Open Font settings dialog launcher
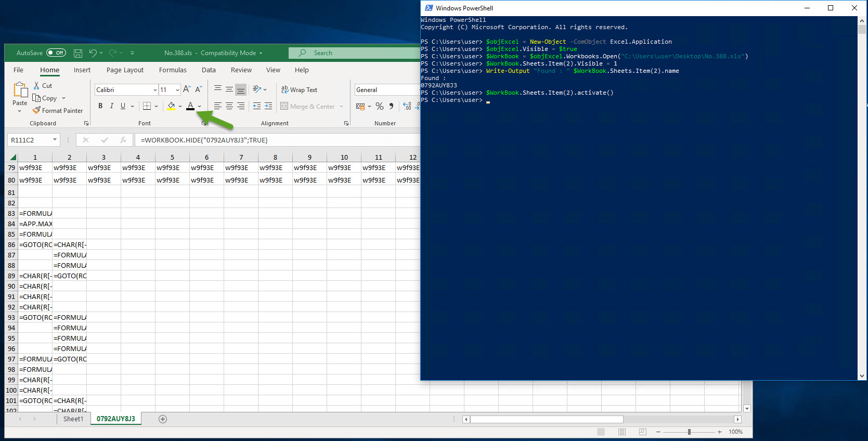868x441 pixels. pyautogui.click(x=204, y=123)
